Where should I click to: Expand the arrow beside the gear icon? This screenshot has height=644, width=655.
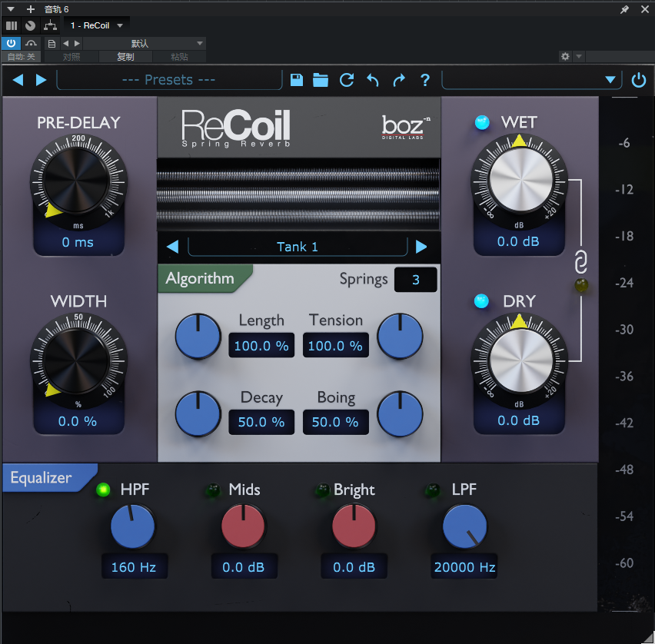(x=579, y=56)
